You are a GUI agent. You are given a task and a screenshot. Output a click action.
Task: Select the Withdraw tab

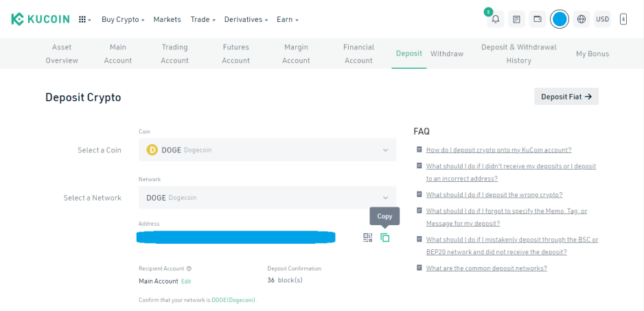click(x=447, y=54)
